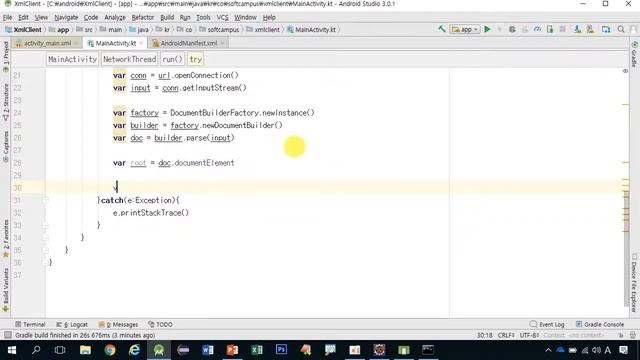Open Windows Start menu
The width and height of the screenshot is (640, 360).
pos(11,350)
